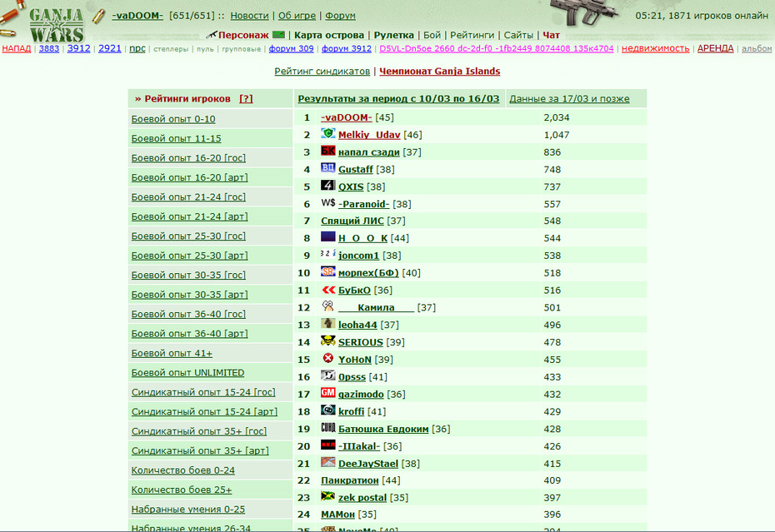Select Боевой опыт UNLIMITED rating
The image size is (775, 532).
click(187, 373)
